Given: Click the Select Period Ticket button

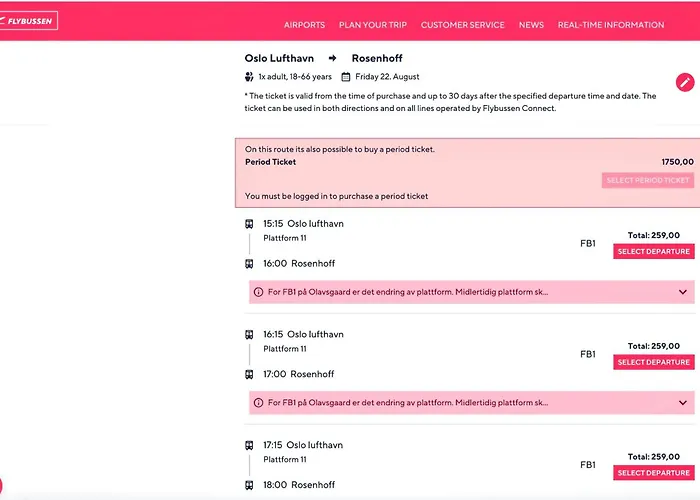Looking at the screenshot, I should pyautogui.click(x=648, y=180).
